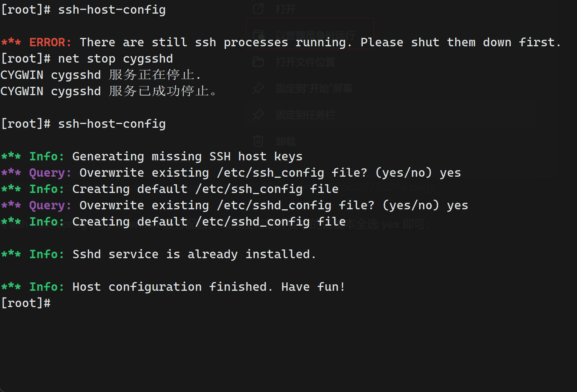Click 'yes' answer after sshd_config query
Image resolution: width=577 pixels, height=392 pixels.
pyautogui.click(x=458, y=205)
